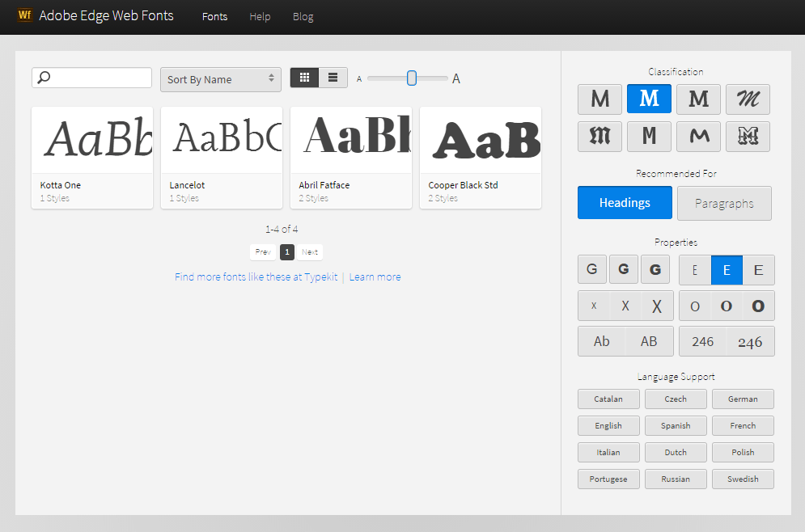
Task: Click the font size slider handle
Action: tap(411, 78)
